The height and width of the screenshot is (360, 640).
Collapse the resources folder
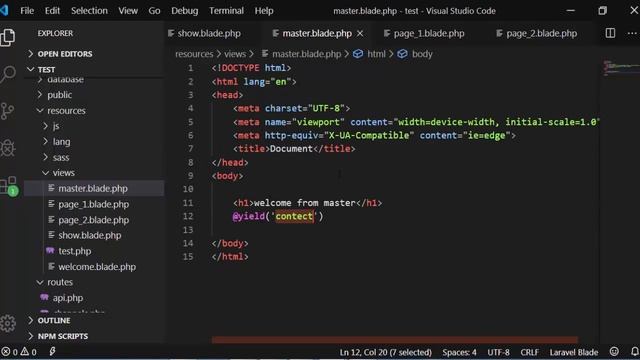tap(66, 111)
